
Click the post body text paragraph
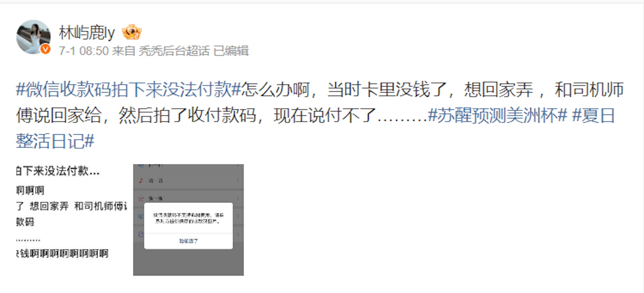[x=320, y=115]
